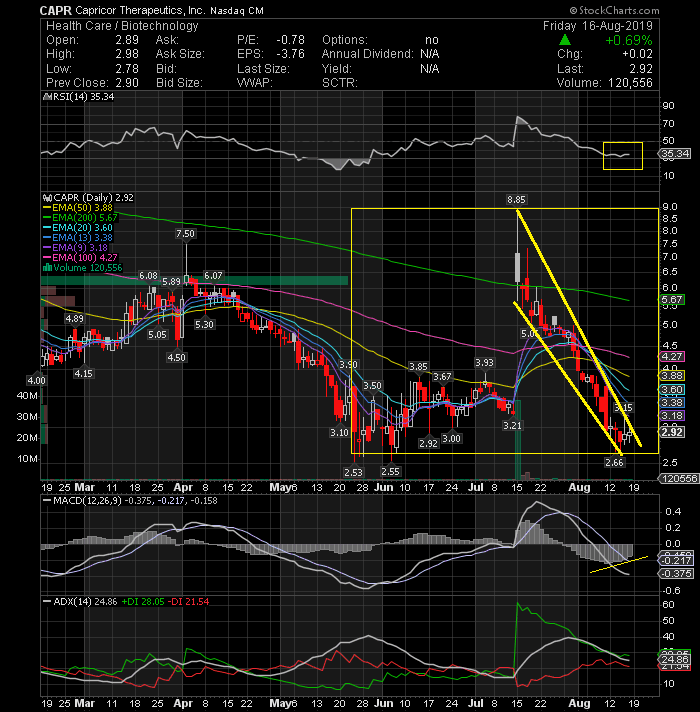Image resolution: width=700 pixels, height=712 pixels.
Task: Click the CAPR (Daily) 2.92 legend title
Action: pos(89,198)
